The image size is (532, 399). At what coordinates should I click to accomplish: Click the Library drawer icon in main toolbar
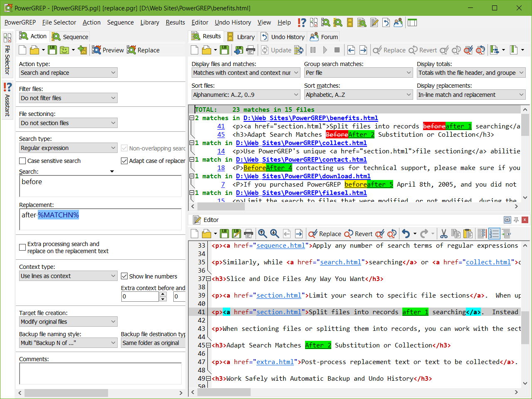pos(350,22)
